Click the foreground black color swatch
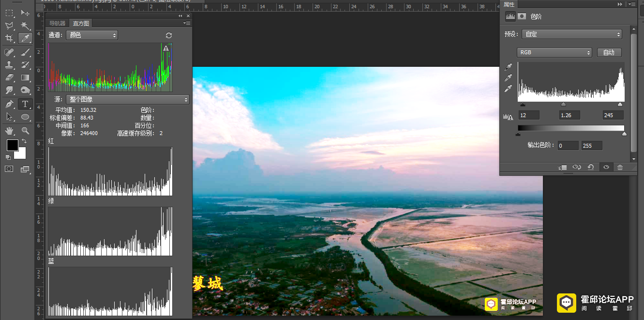The image size is (644, 320). [12, 145]
